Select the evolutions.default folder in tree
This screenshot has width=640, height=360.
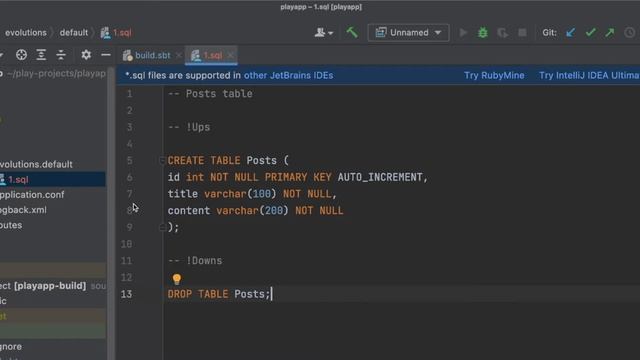pyautogui.click(x=36, y=164)
